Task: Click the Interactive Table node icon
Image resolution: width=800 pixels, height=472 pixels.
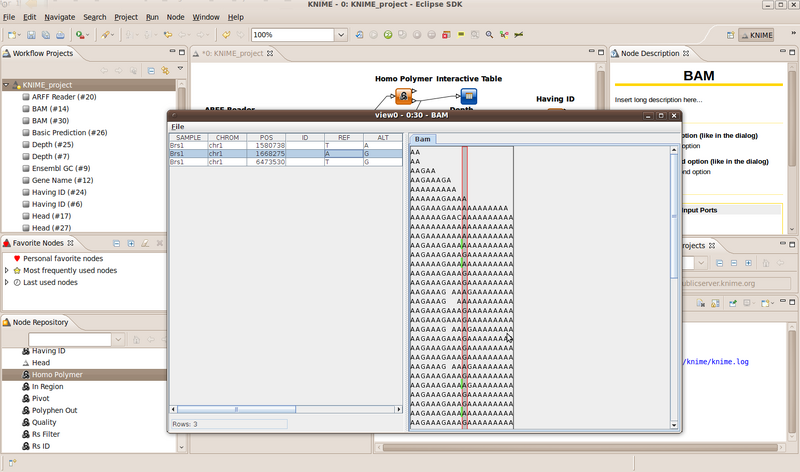Action: click(468, 96)
